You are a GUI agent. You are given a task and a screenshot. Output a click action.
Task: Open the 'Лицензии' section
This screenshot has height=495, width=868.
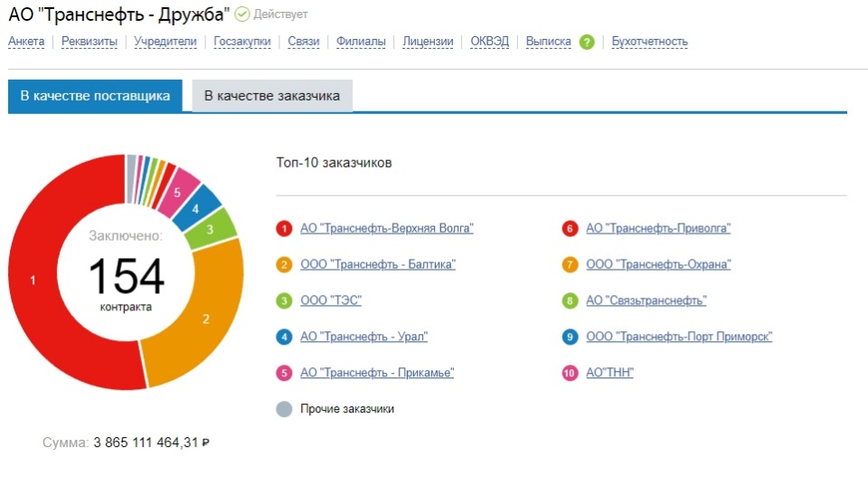click(x=428, y=42)
